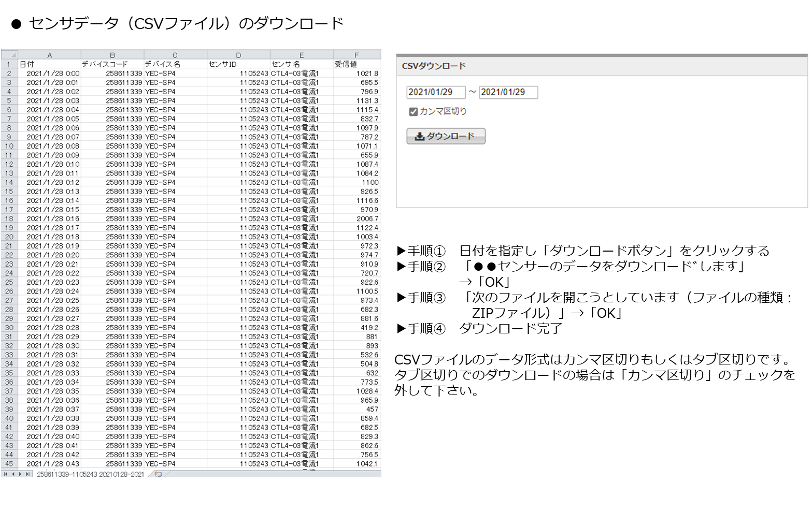Select column header E
812x512 pixels.
click(x=302, y=55)
